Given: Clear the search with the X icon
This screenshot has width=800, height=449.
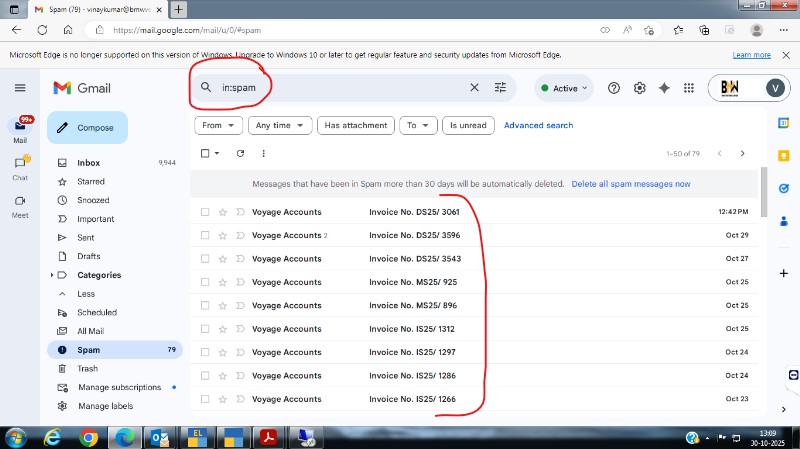Looking at the screenshot, I should click(x=475, y=88).
